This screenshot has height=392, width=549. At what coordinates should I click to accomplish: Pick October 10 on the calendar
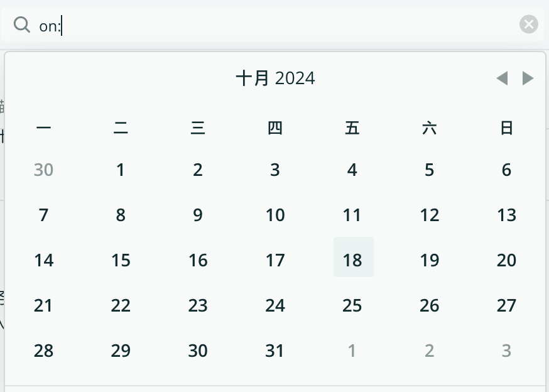(x=275, y=215)
